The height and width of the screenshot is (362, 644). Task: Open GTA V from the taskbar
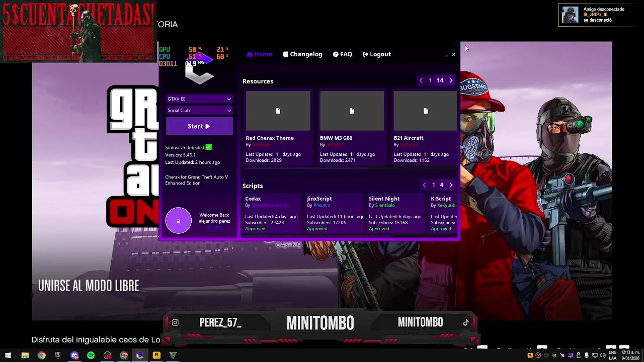point(173,355)
